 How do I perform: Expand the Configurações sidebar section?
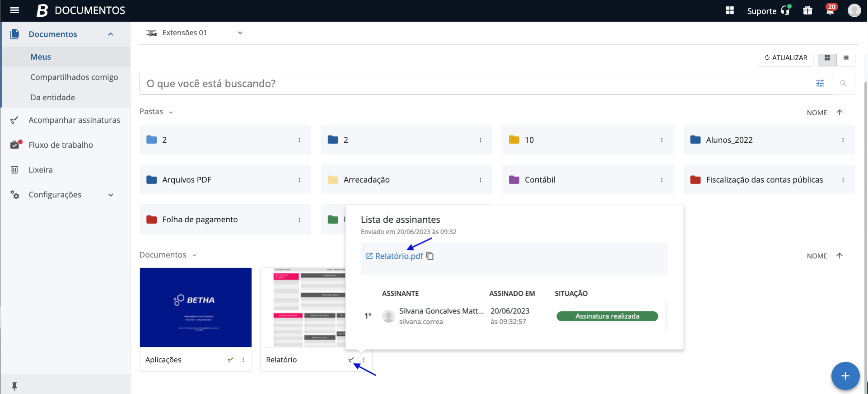click(111, 195)
